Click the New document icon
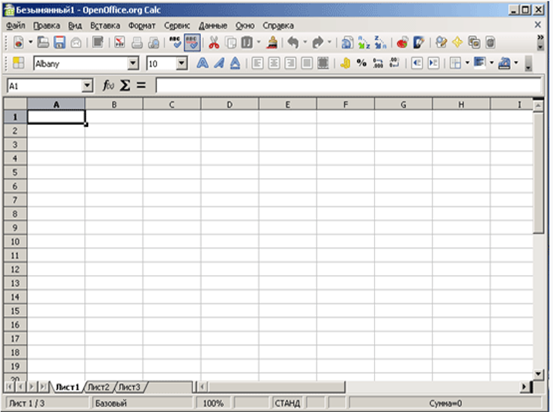The image size is (553, 412). (x=18, y=43)
